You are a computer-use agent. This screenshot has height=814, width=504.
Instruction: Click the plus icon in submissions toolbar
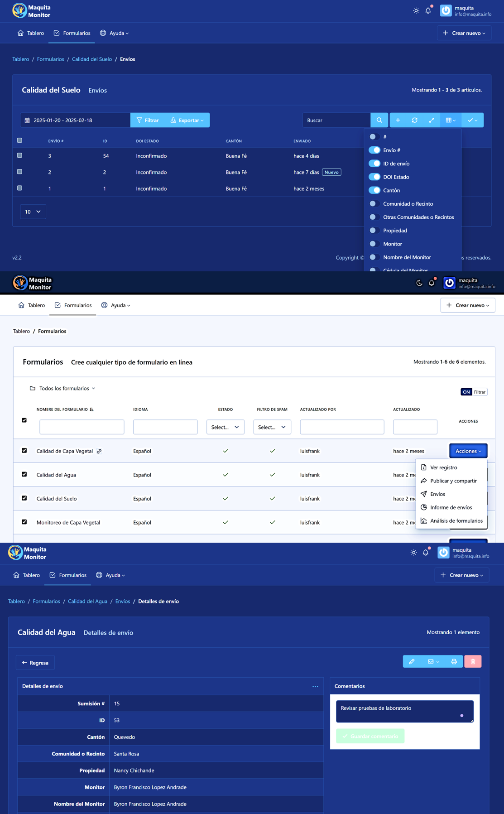coord(398,120)
